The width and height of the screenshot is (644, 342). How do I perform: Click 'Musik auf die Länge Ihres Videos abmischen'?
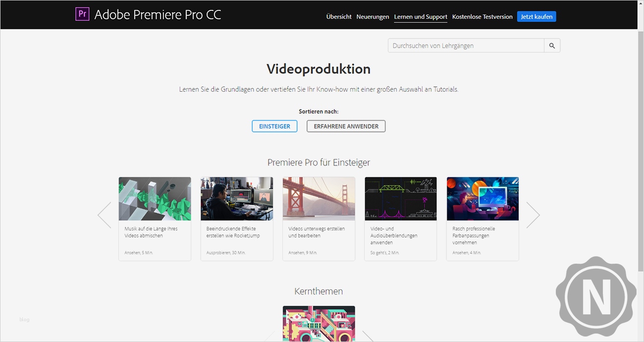pos(151,232)
